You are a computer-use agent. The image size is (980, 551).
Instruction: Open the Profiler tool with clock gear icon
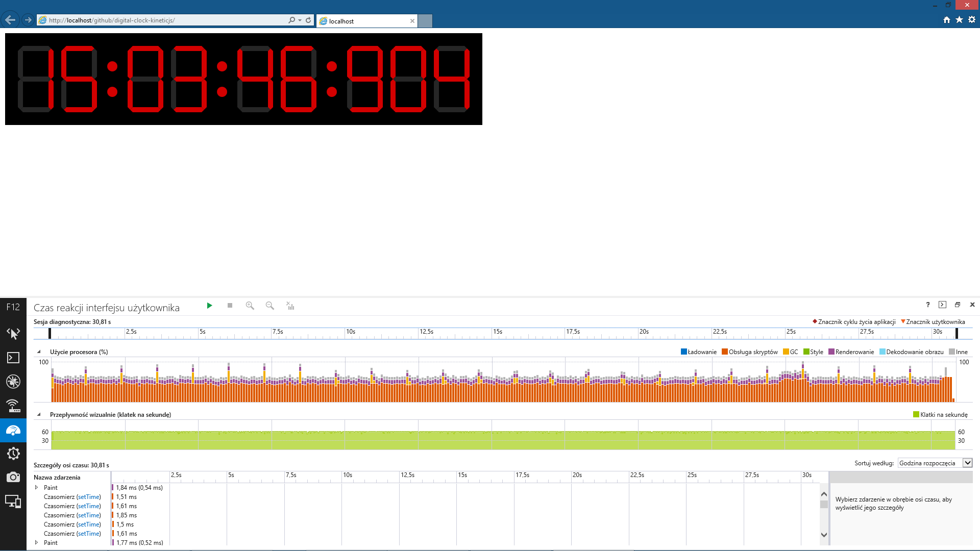(13, 454)
